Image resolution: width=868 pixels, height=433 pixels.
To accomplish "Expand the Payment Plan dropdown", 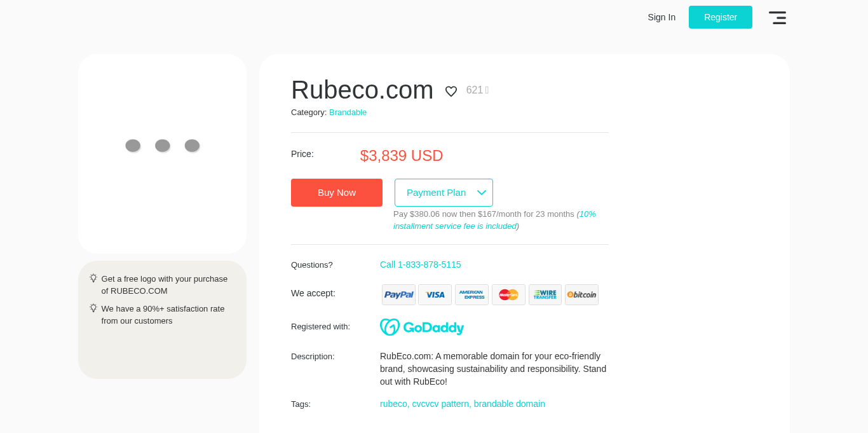I will (444, 193).
